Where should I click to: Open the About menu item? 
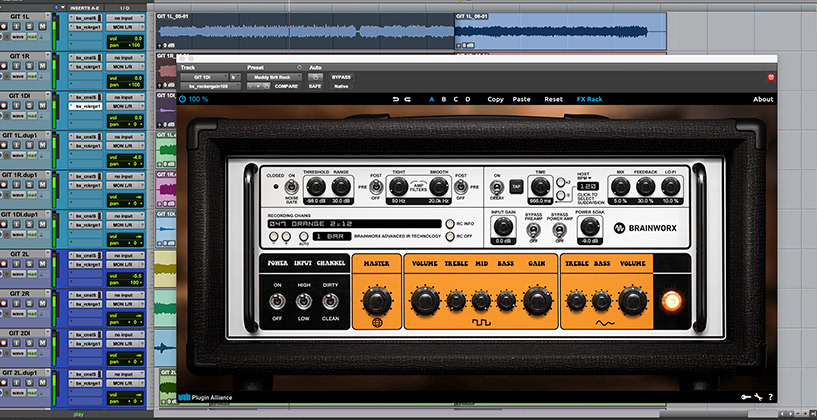coord(763,99)
